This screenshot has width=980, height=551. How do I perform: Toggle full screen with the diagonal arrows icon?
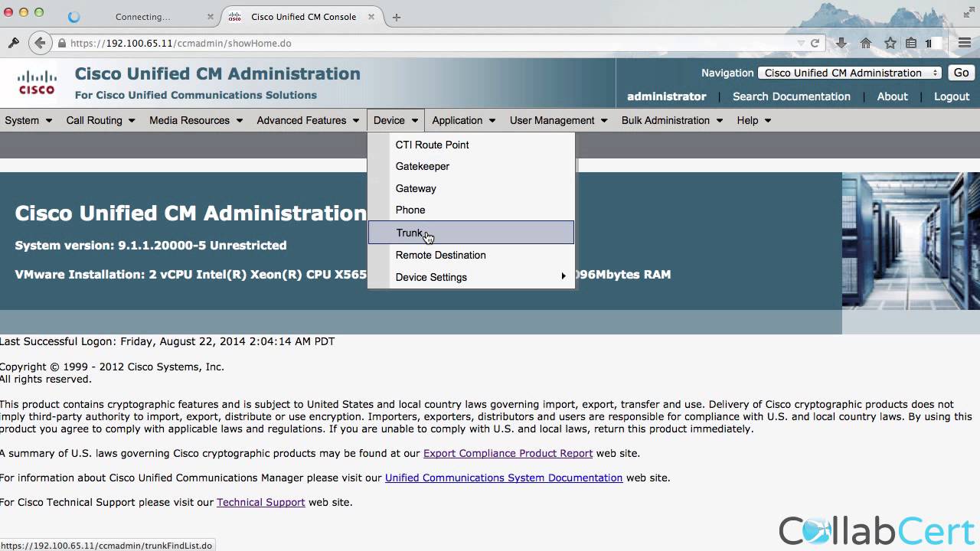coord(968,11)
